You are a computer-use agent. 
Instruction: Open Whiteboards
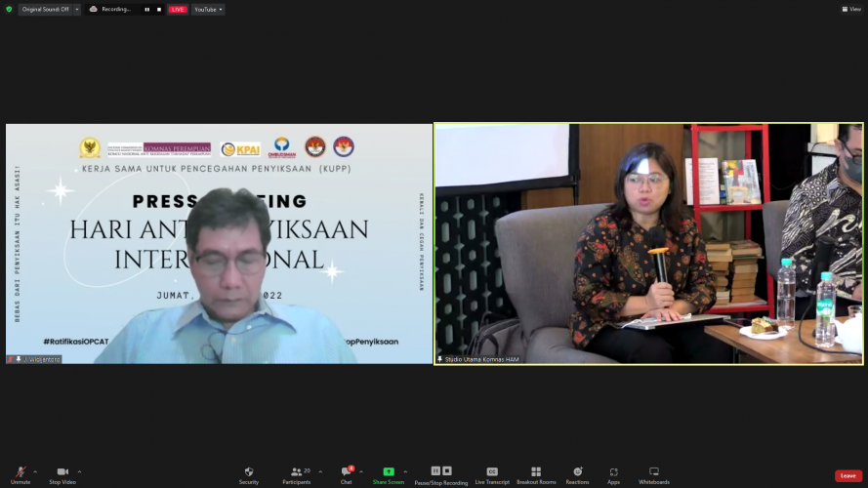(654, 472)
